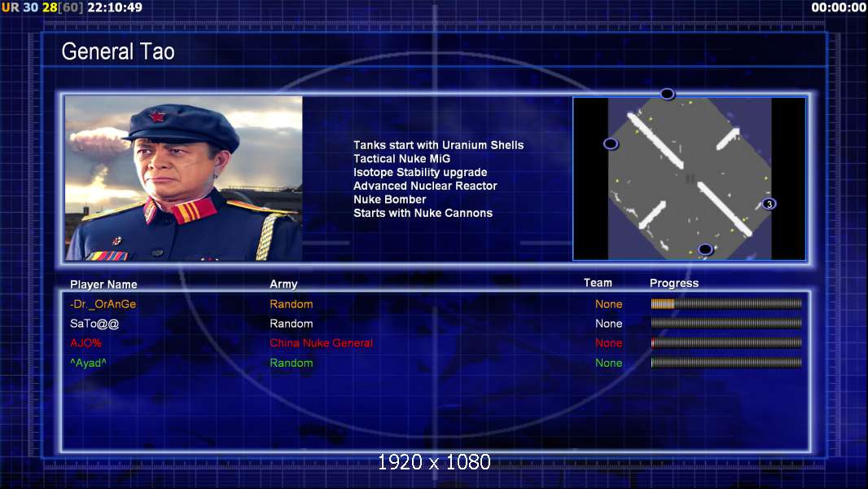Click the Progress column header
Image resolution: width=868 pixels, height=489 pixels.
point(673,283)
